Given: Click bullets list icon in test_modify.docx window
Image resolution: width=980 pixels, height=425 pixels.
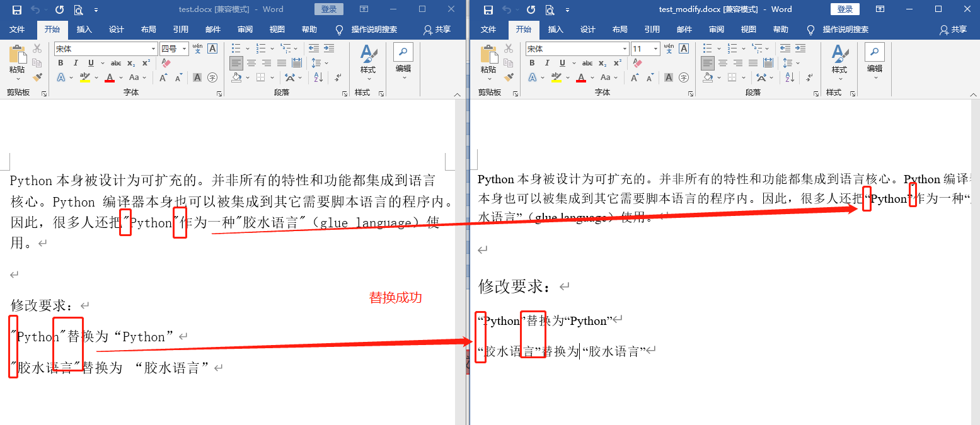Looking at the screenshot, I should click(x=707, y=48).
